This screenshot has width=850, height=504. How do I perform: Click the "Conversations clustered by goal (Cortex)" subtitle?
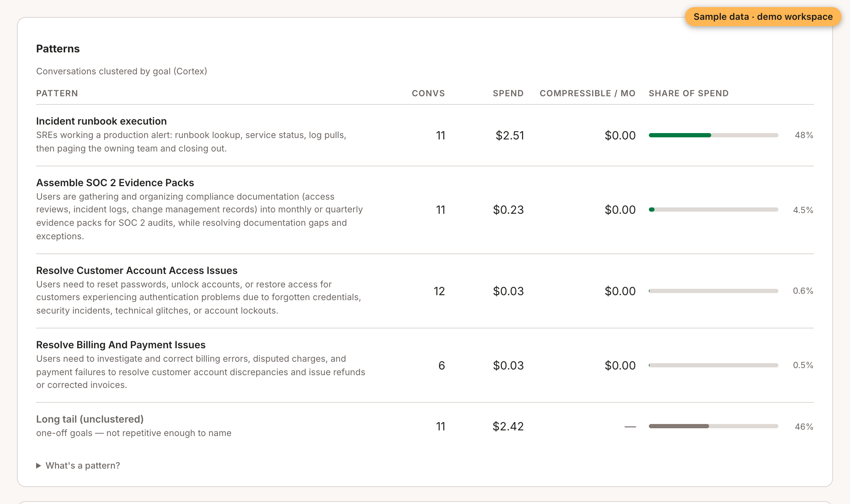click(x=121, y=71)
